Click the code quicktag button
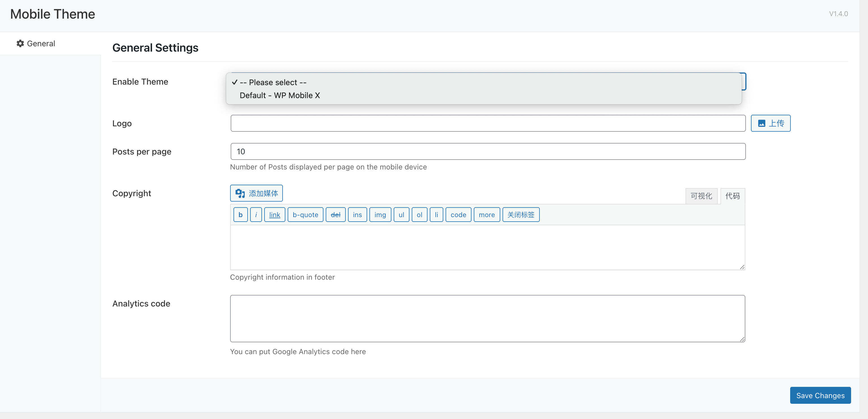This screenshot has width=868, height=419. tap(458, 215)
